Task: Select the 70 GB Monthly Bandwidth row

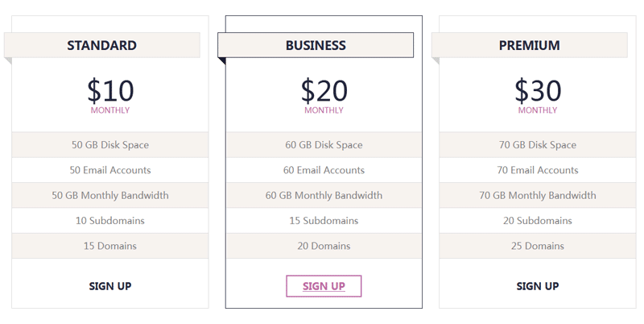Action: pyautogui.click(x=537, y=195)
